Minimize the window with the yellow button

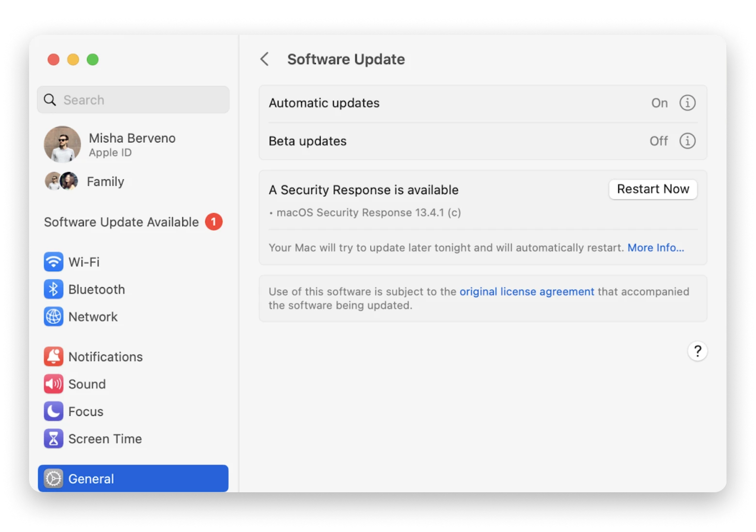pyautogui.click(x=73, y=60)
